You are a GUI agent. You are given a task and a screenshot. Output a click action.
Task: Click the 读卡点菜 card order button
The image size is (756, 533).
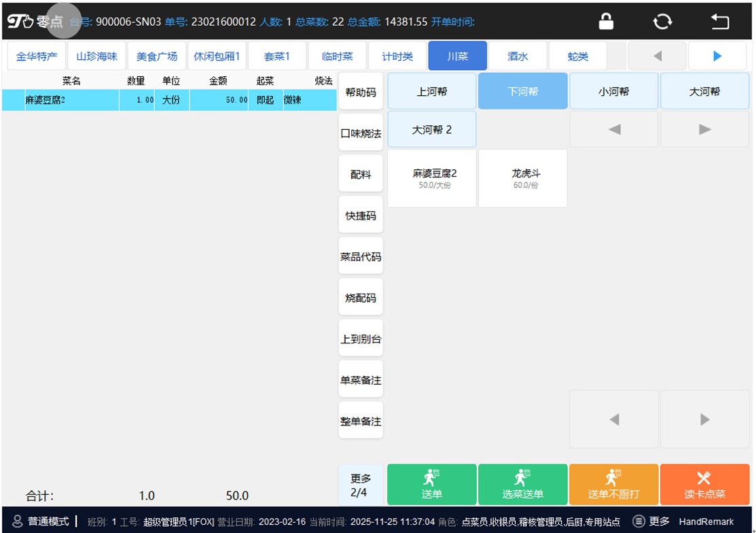coord(704,484)
